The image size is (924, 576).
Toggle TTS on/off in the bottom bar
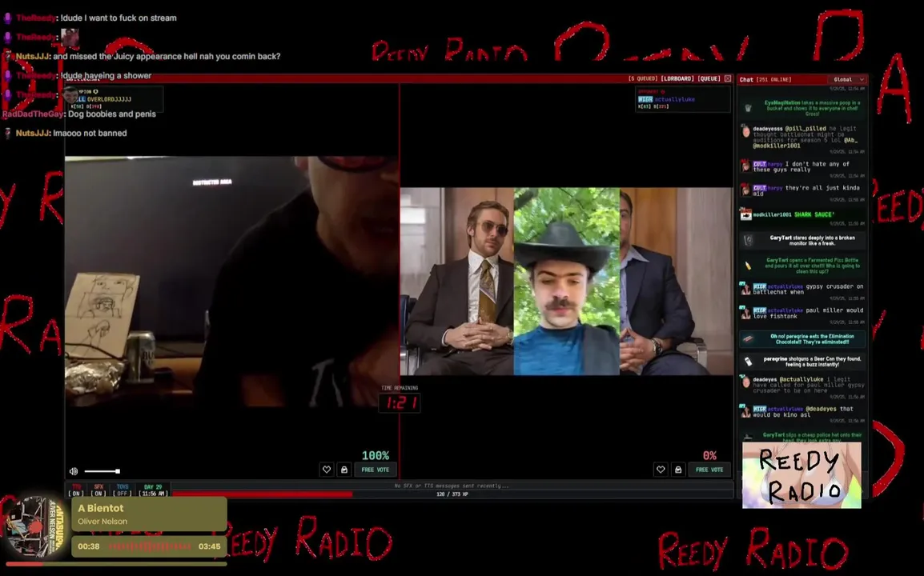77,490
